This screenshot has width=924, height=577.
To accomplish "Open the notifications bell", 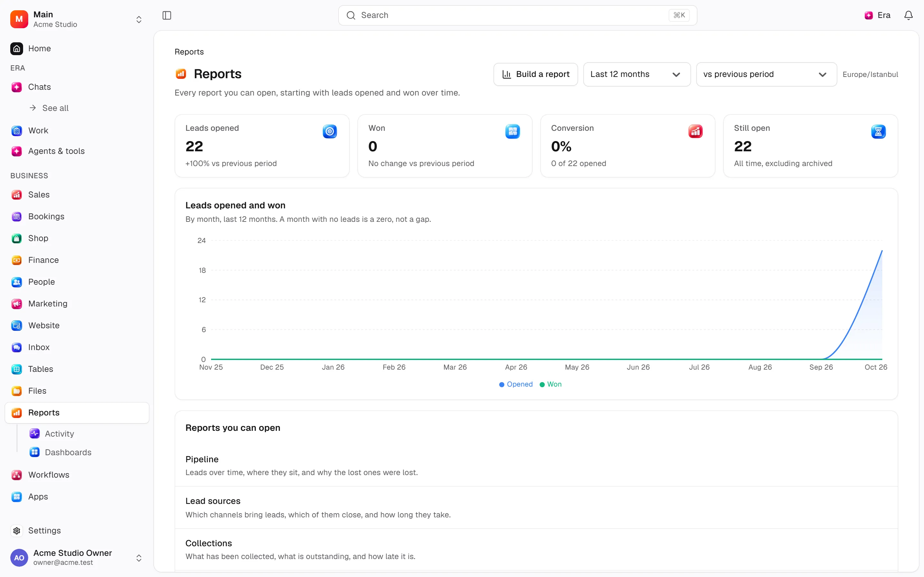I will click(908, 15).
